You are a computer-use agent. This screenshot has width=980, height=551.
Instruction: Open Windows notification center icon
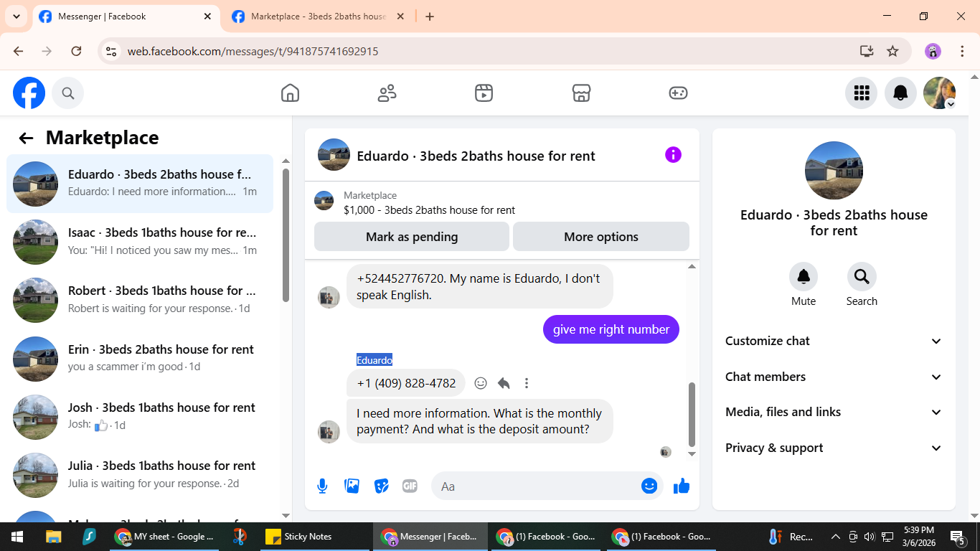958,537
